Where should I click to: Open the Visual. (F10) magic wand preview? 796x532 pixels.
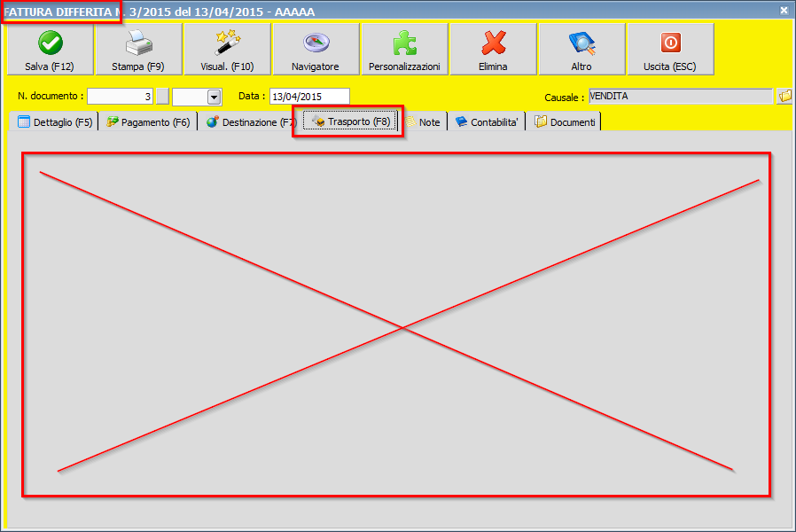[x=227, y=50]
